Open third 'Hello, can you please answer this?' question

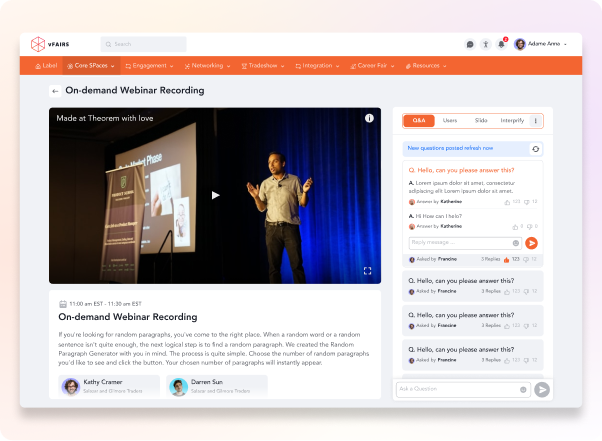coord(461,315)
